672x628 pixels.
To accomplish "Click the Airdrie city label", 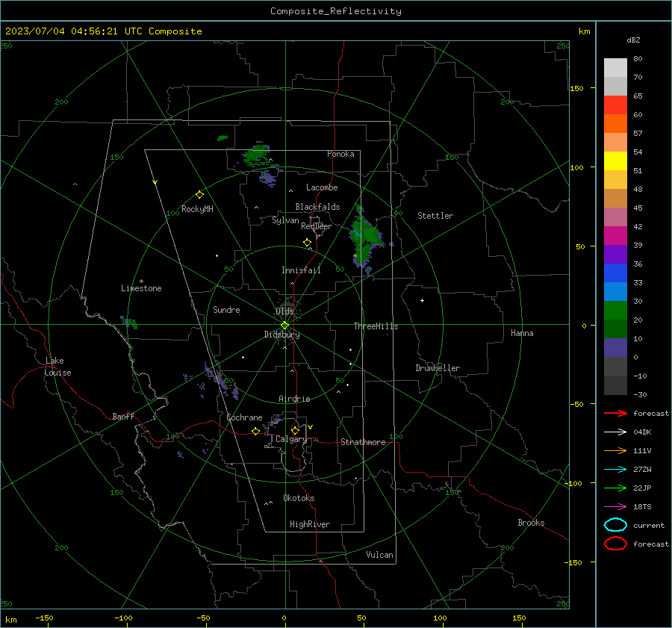I will [294, 399].
